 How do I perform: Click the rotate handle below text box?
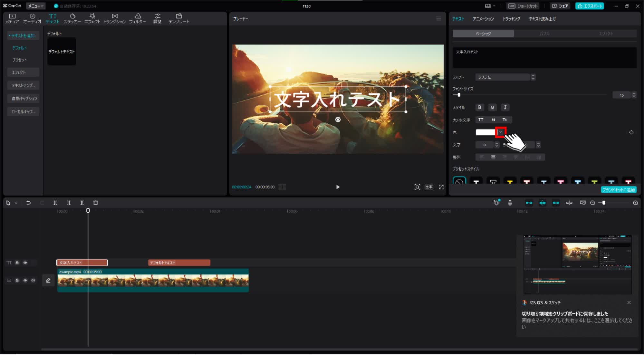pos(338,120)
